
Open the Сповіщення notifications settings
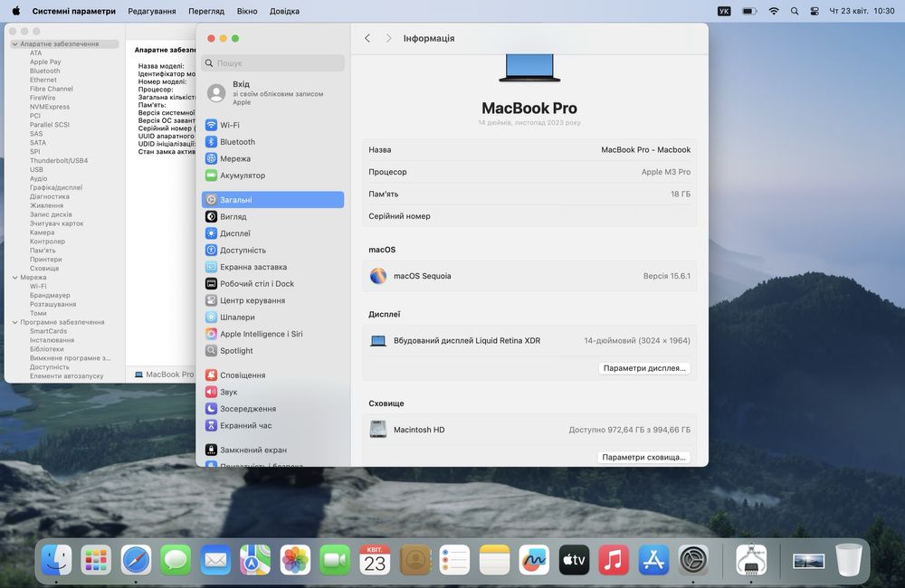pyautogui.click(x=273, y=375)
